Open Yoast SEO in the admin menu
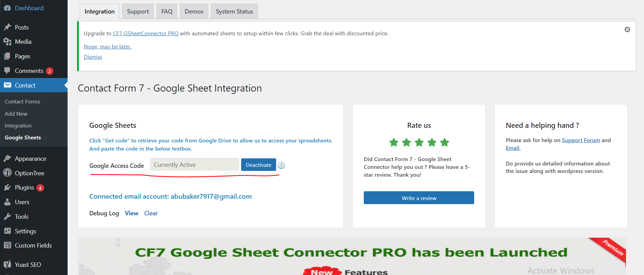 pos(28,264)
